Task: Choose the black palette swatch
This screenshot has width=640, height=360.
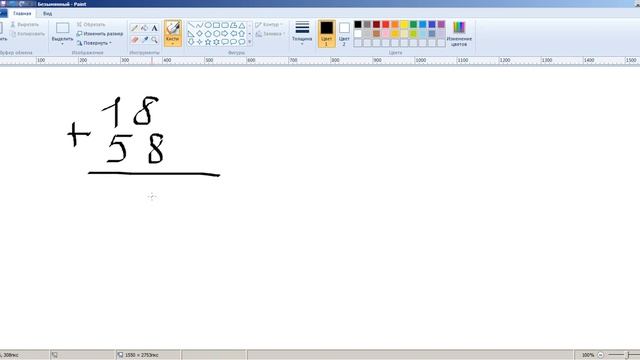Action: [358, 24]
